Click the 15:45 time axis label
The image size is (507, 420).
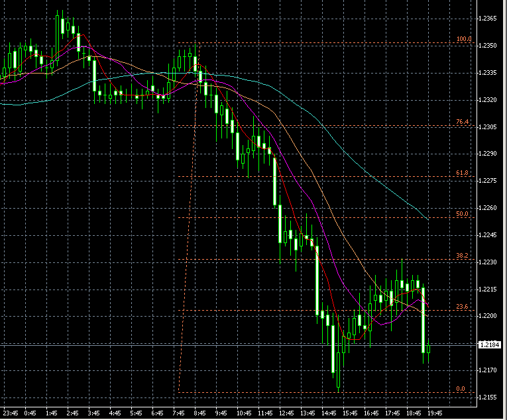pyautogui.click(x=350, y=413)
